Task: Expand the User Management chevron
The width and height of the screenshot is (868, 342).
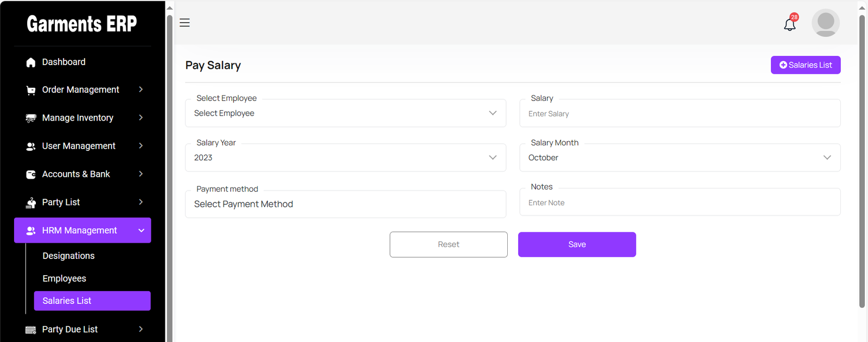Action: point(141,146)
